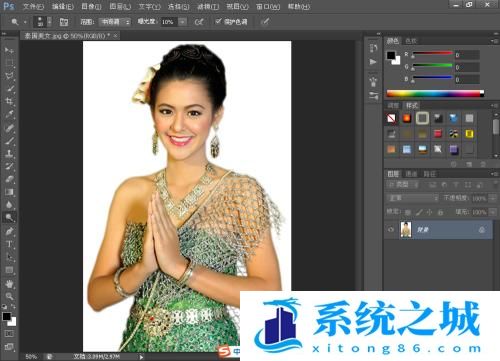Toggle the lock transparent pixels button
The image size is (500, 361).
408,212
